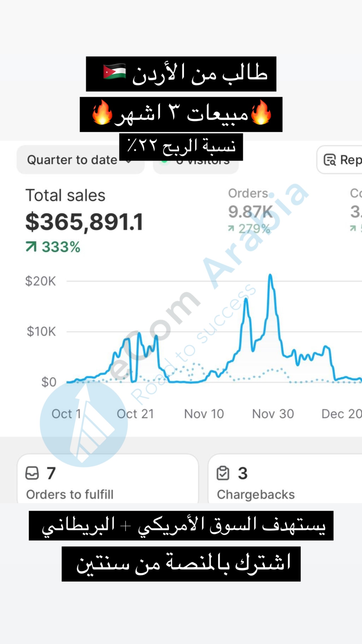Click the Chargebacks clipboard icon
Image resolution: width=362 pixels, height=644 pixels.
click(x=223, y=473)
